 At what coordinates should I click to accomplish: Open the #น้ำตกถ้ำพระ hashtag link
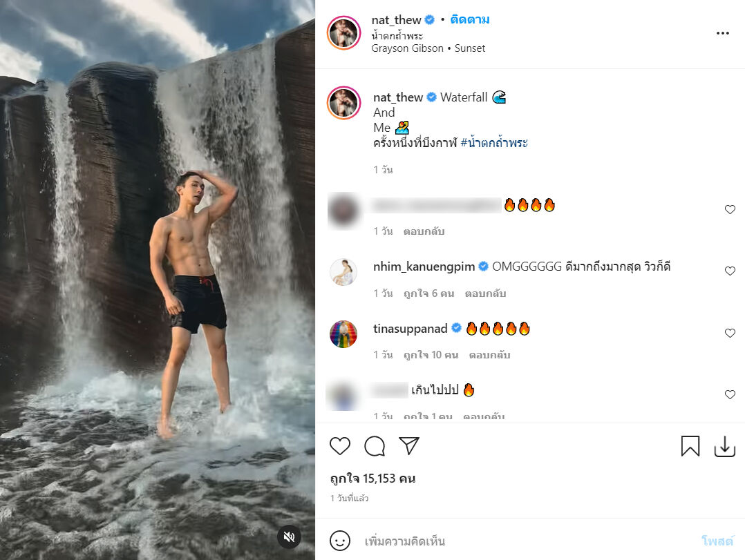pyautogui.click(x=494, y=144)
